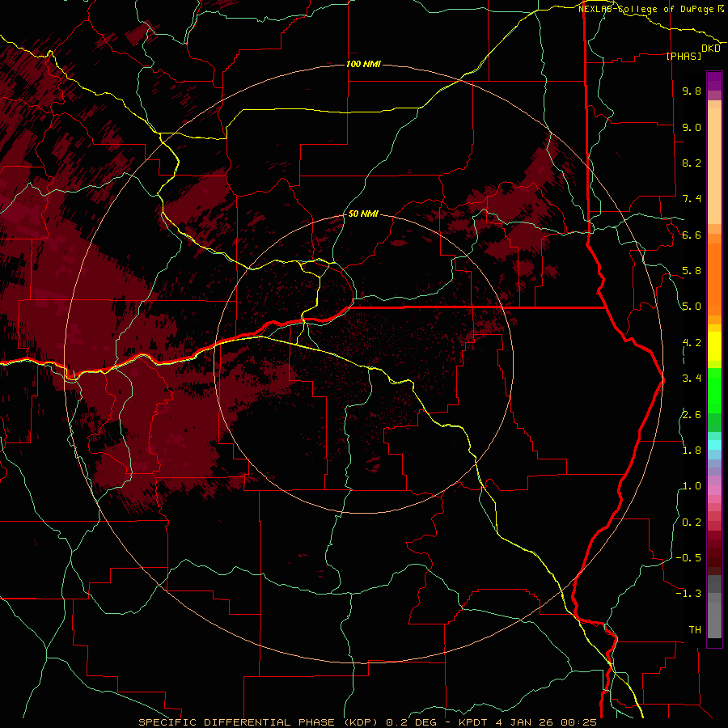Click the 6.6 color scale label
This screenshot has height=728, width=728.
click(x=692, y=235)
